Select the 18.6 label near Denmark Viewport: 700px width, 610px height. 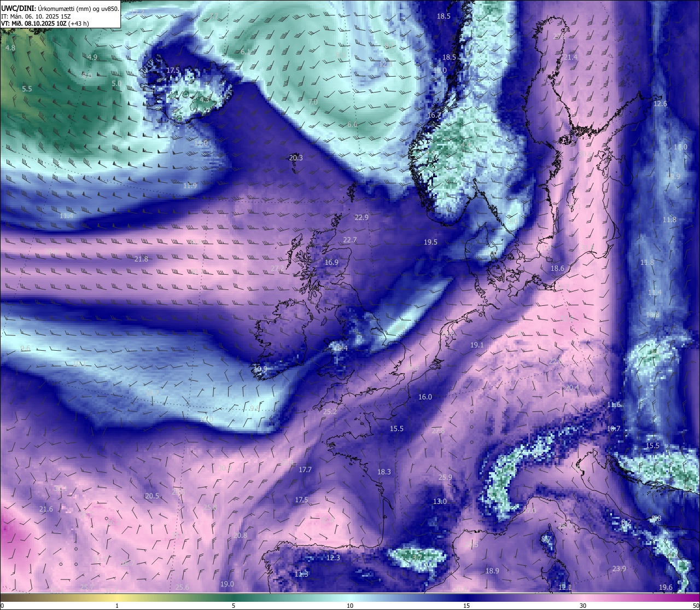coord(557,268)
